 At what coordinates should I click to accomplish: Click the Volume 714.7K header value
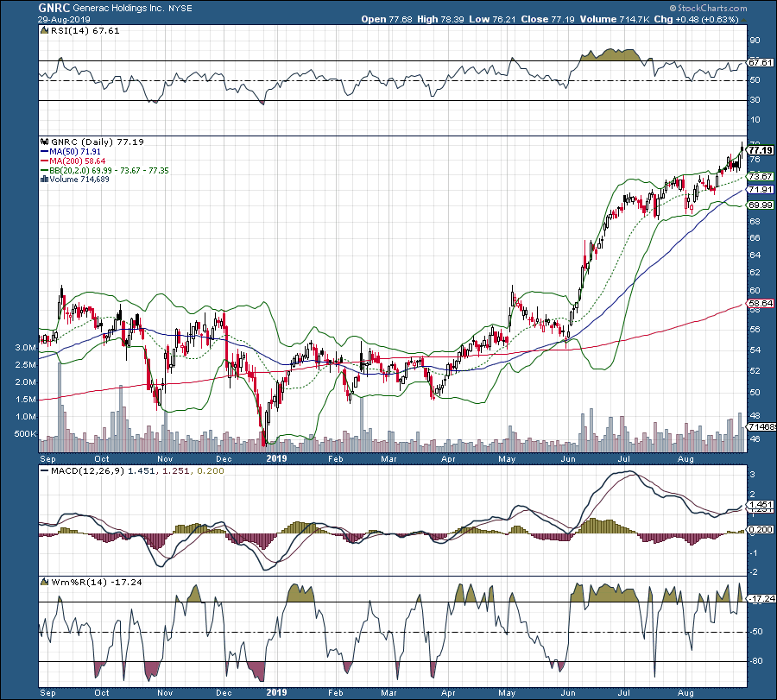[x=615, y=19]
